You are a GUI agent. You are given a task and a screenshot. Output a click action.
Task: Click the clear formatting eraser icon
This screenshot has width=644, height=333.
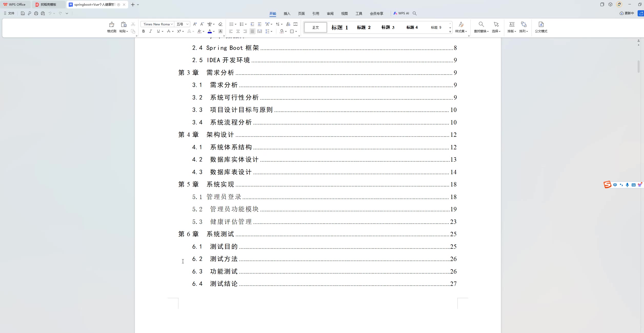220,24
